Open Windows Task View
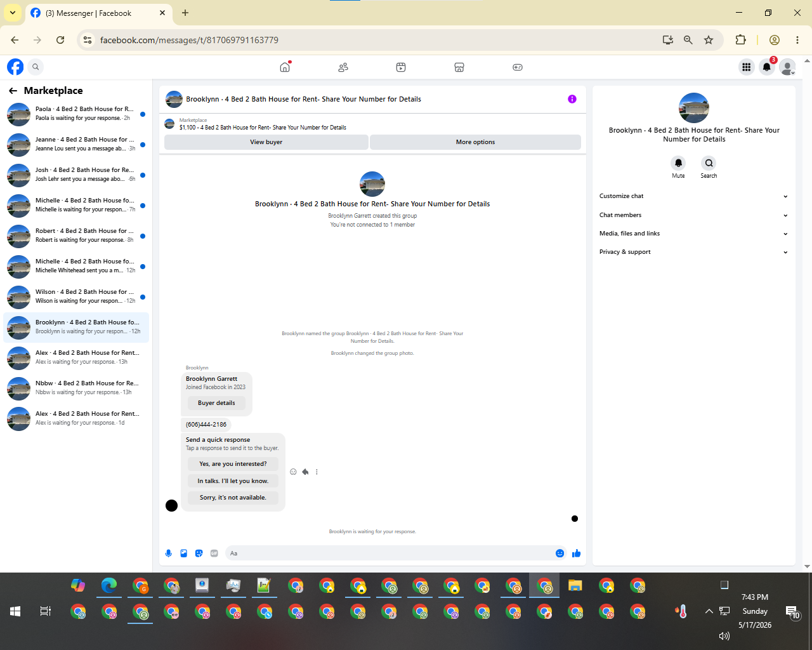This screenshot has width=812, height=650. click(x=46, y=611)
